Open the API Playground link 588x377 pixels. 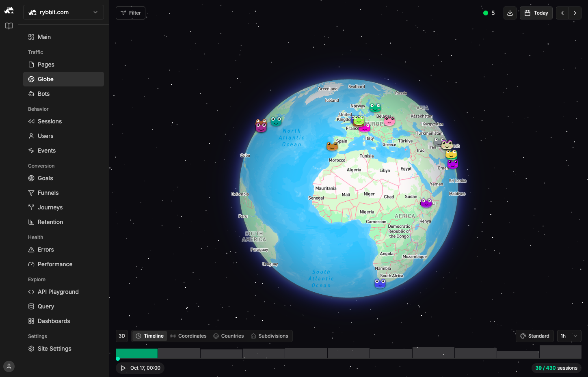pyautogui.click(x=63, y=292)
